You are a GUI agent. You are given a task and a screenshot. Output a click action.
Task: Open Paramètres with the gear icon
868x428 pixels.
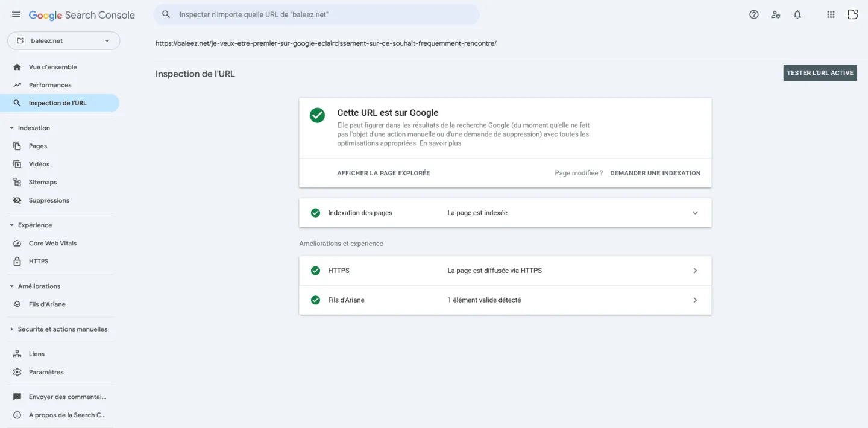17,371
